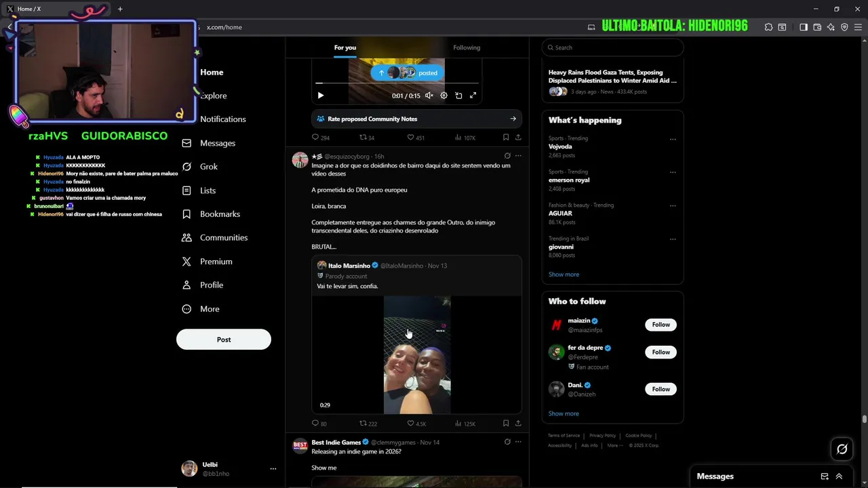Expand the More menu in the sidebar
The height and width of the screenshot is (488, 868).
[201, 309]
